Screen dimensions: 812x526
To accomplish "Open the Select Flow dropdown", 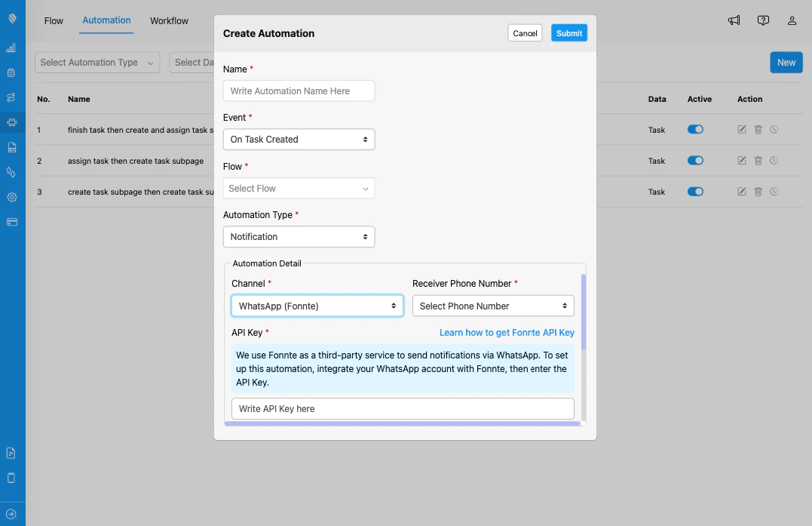I will tap(299, 188).
